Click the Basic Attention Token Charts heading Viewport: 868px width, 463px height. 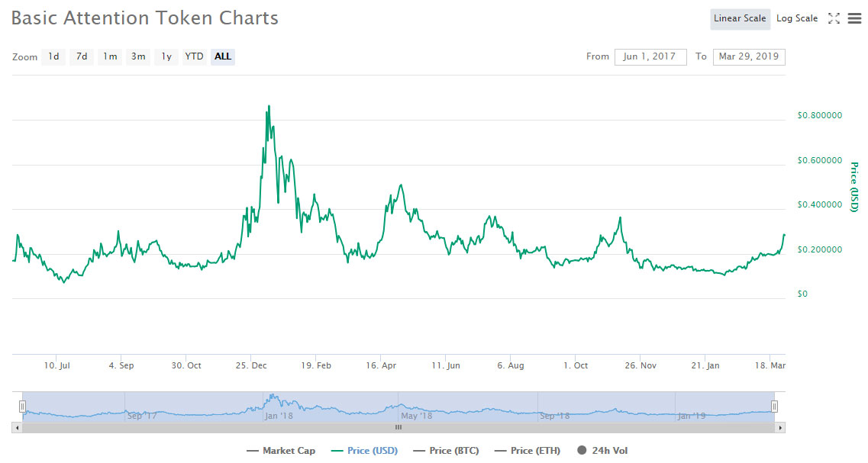click(x=145, y=18)
